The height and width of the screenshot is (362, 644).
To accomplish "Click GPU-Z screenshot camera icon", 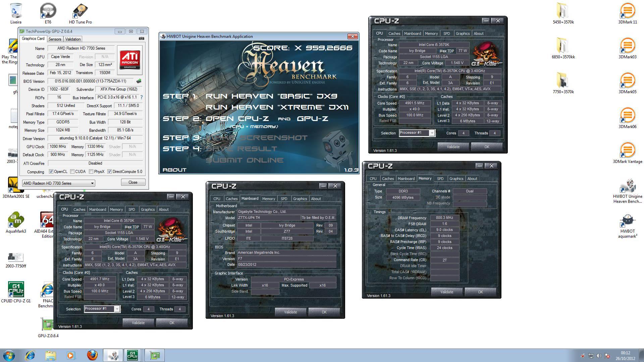I will [142, 39].
